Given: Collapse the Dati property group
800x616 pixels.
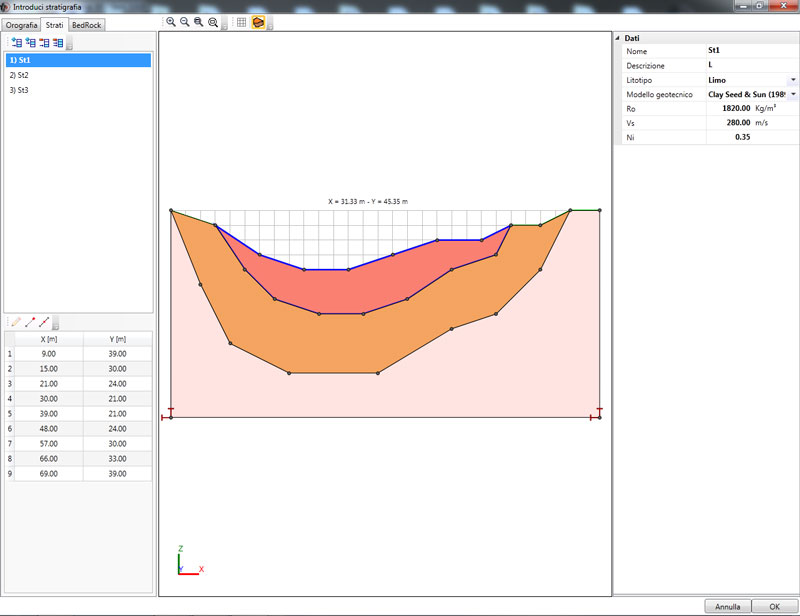Looking at the screenshot, I should pos(617,38).
